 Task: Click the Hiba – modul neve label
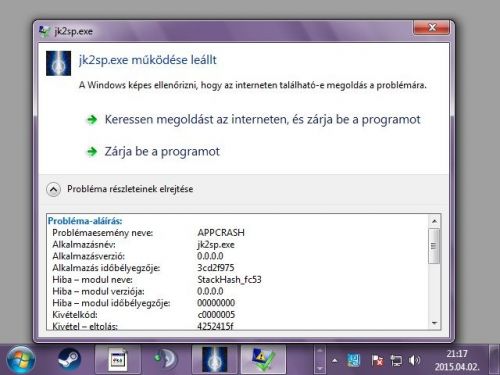pos(92,280)
